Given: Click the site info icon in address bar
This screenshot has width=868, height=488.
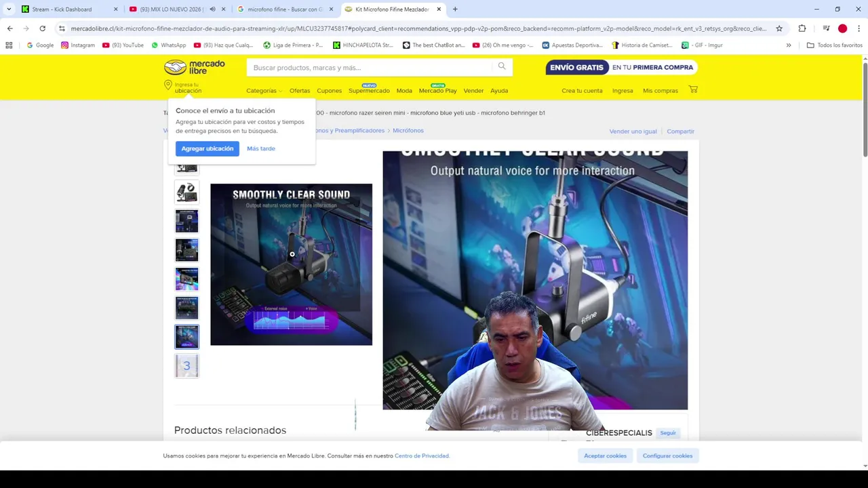Looking at the screenshot, I should point(62,28).
